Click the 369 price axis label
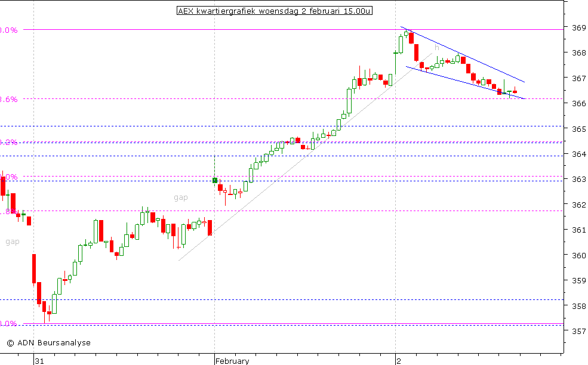This screenshot has width=588, height=365. pyautogui.click(x=579, y=27)
